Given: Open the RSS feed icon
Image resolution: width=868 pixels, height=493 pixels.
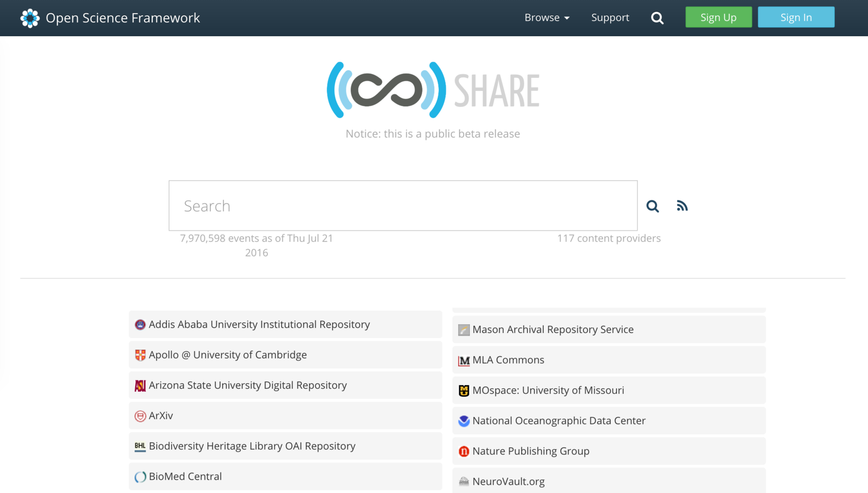Looking at the screenshot, I should (682, 206).
